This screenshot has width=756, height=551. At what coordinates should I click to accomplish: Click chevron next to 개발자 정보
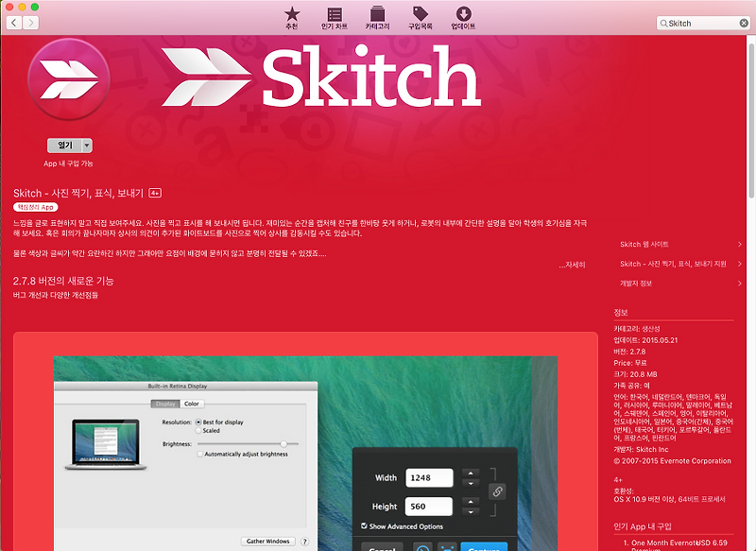pyautogui.click(x=740, y=284)
